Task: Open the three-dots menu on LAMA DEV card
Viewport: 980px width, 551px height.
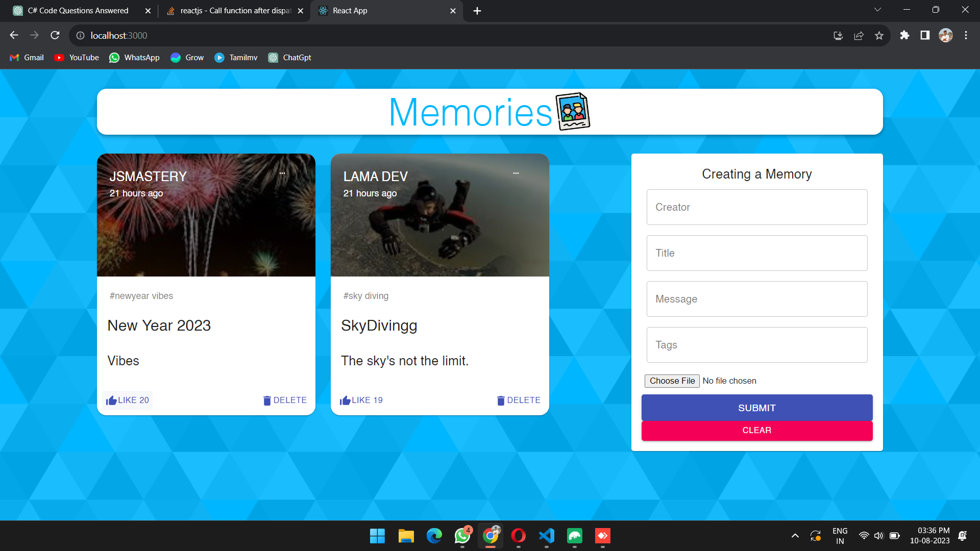Action: point(516,173)
